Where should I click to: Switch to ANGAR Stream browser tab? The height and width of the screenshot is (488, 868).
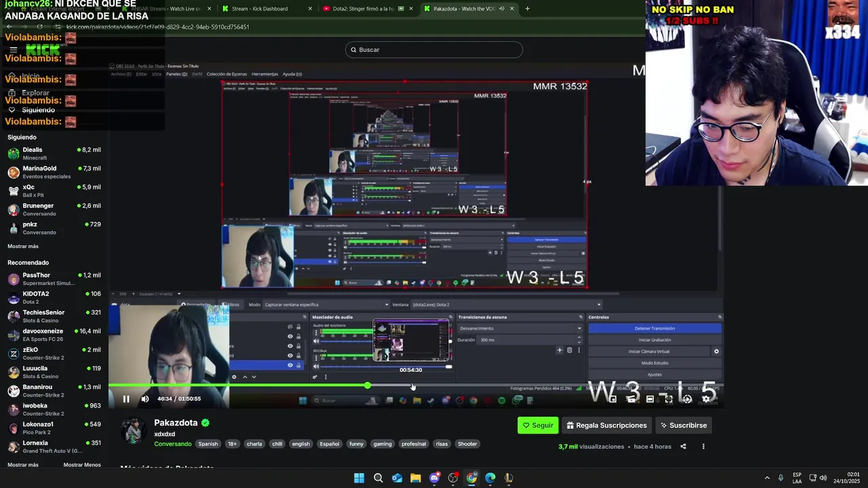pyautogui.click(x=166, y=9)
